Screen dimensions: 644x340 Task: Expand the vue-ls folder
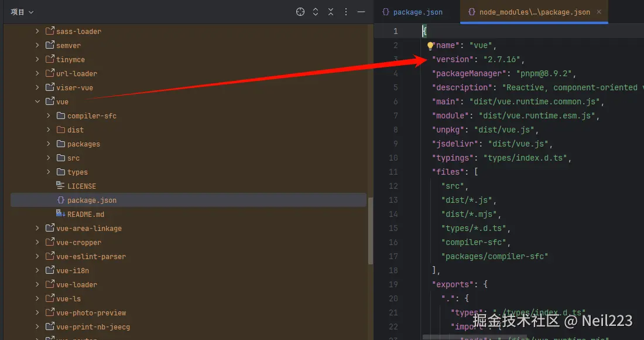click(37, 298)
